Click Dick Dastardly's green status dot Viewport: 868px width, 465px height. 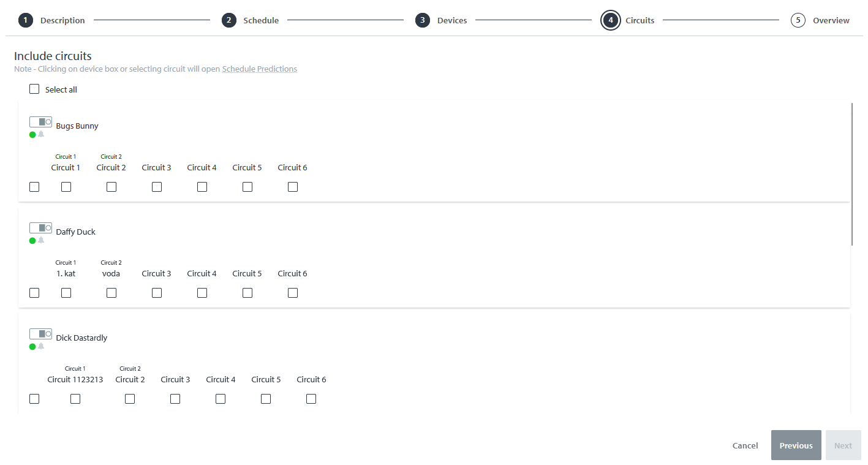pyautogui.click(x=32, y=346)
